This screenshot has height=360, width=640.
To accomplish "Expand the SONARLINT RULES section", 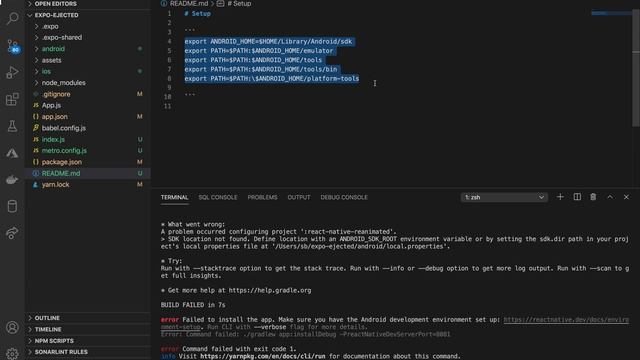I will [x=88, y=352].
